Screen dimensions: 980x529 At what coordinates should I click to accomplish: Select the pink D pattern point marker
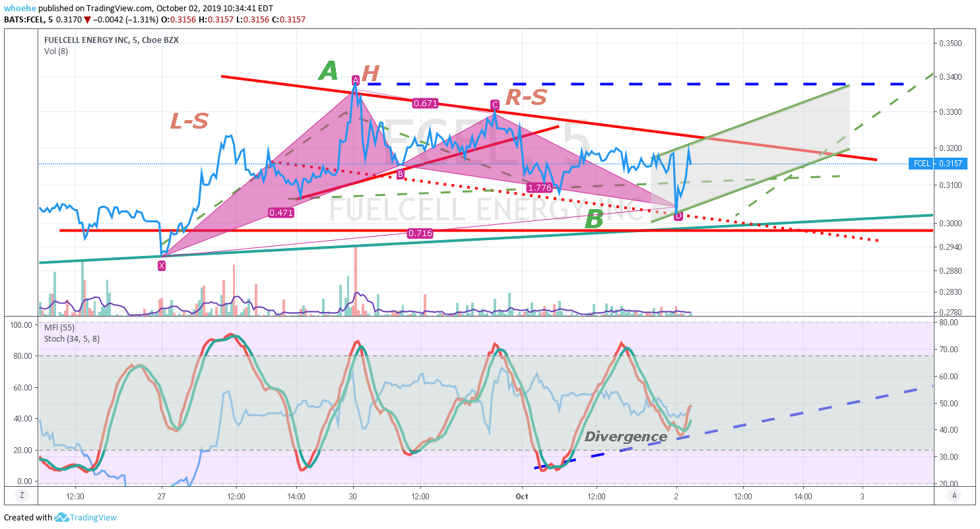(x=678, y=216)
